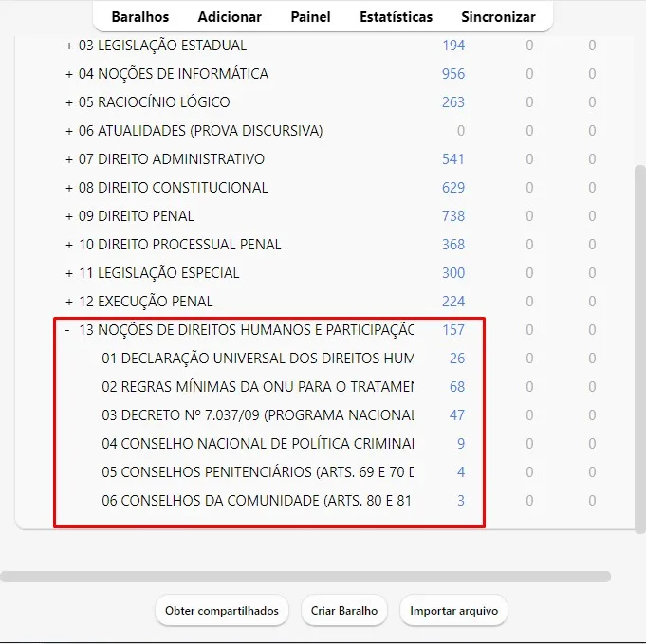The width and height of the screenshot is (646, 644).
Task: Open deck 07 DIREITO ADMINISTRATIVO
Action: coord(172,159)
